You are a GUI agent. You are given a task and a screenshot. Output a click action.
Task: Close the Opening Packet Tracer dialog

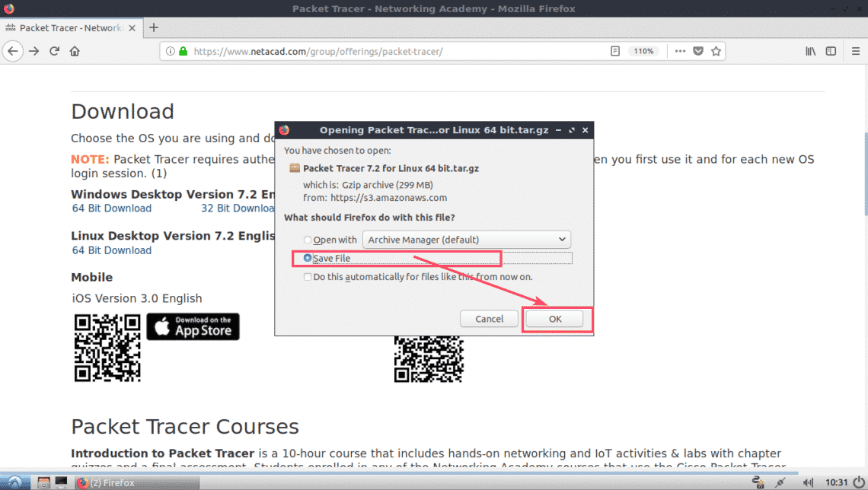[585, 131]
